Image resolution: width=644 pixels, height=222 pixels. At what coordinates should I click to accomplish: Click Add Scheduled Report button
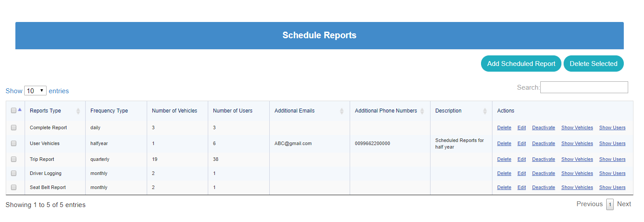pyautogui.click(x=521, y=64)
